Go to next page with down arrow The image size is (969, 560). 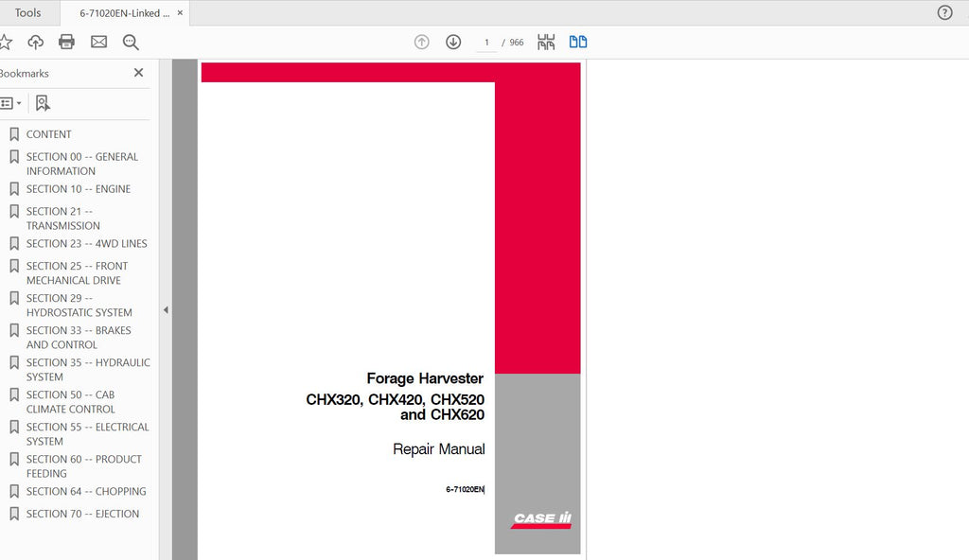(x=453, y=42)
